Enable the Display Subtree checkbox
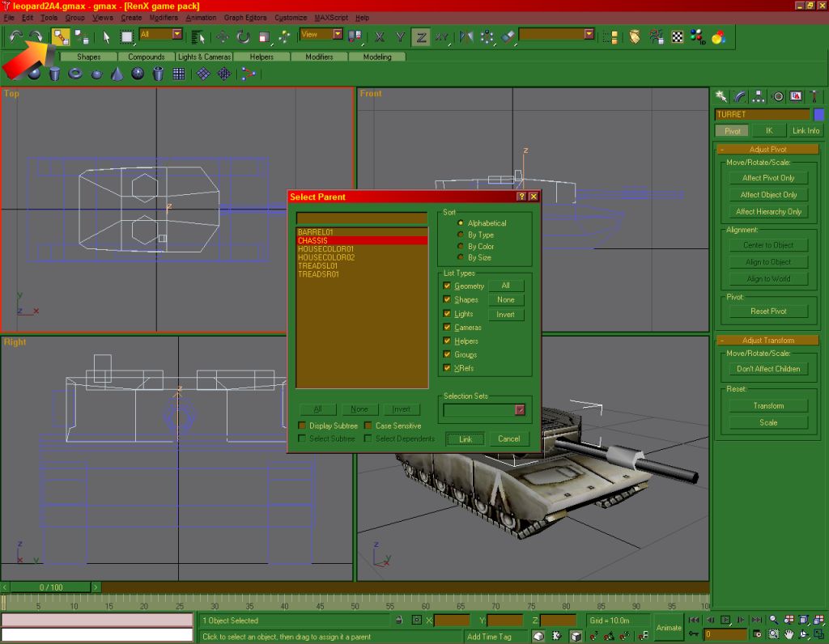Screen dimensions: 829x644 pyautogui.click(x=303, y=426)
